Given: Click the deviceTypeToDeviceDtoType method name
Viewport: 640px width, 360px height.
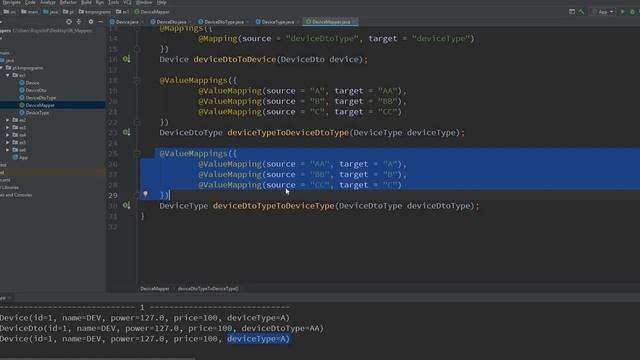Looking at the screenshot, I should pyautogui.click(x=288, y=132).
